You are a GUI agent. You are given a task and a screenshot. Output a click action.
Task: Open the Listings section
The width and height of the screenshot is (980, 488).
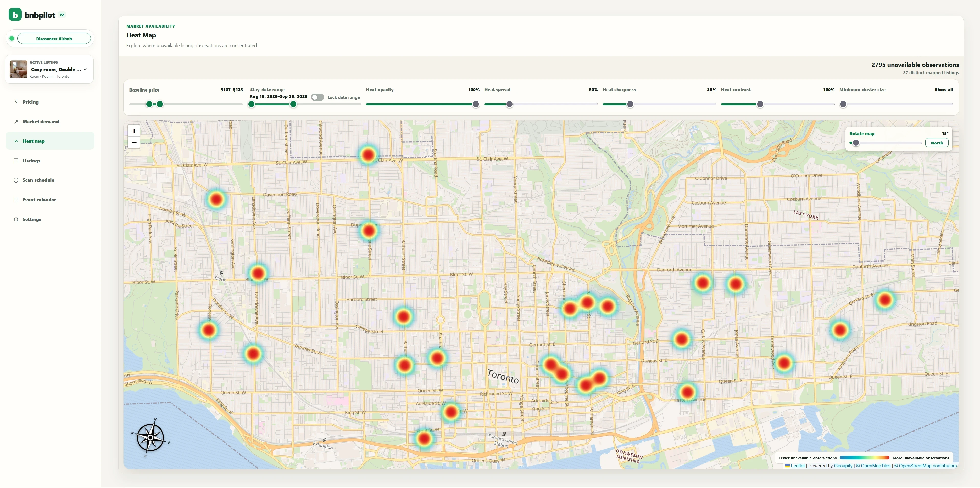click(50, 161)
